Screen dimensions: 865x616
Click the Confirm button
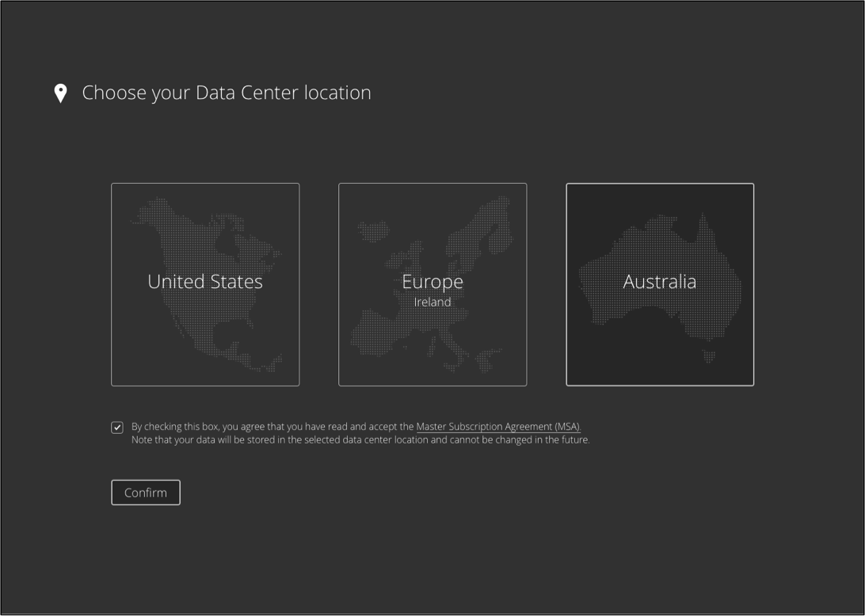pyautogui.click(x=146, y=492)
